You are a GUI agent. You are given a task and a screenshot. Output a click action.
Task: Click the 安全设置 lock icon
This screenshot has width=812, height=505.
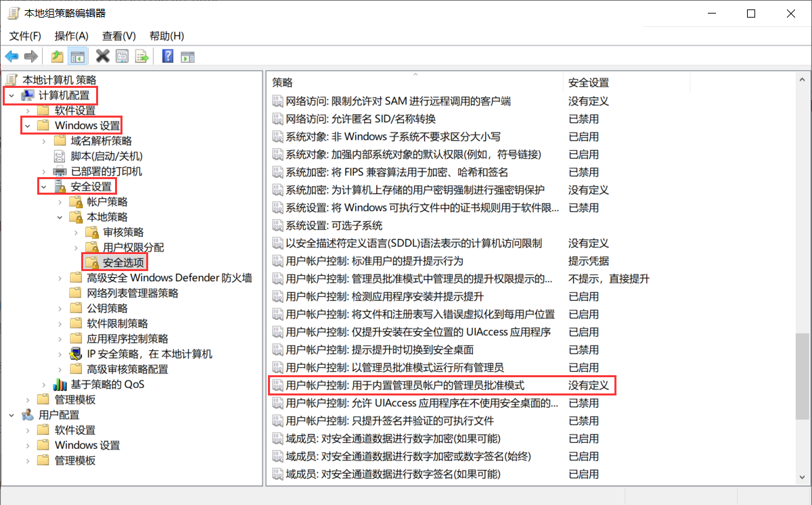click(x=60, y=187)
